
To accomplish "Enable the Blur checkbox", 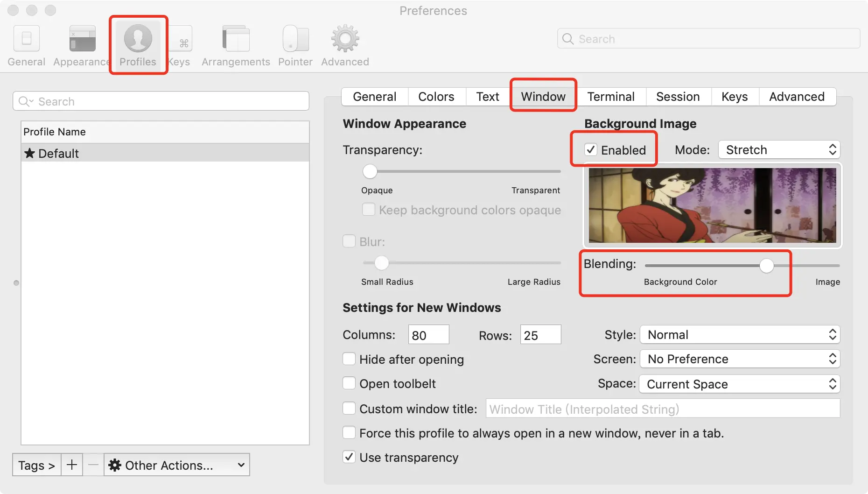I will [x=349, y=241].
